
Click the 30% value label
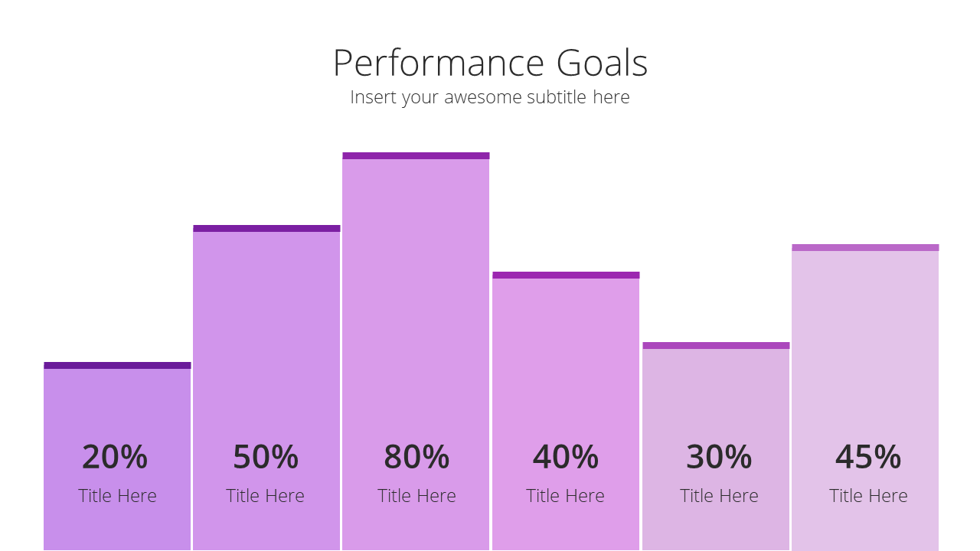[719, 457]
